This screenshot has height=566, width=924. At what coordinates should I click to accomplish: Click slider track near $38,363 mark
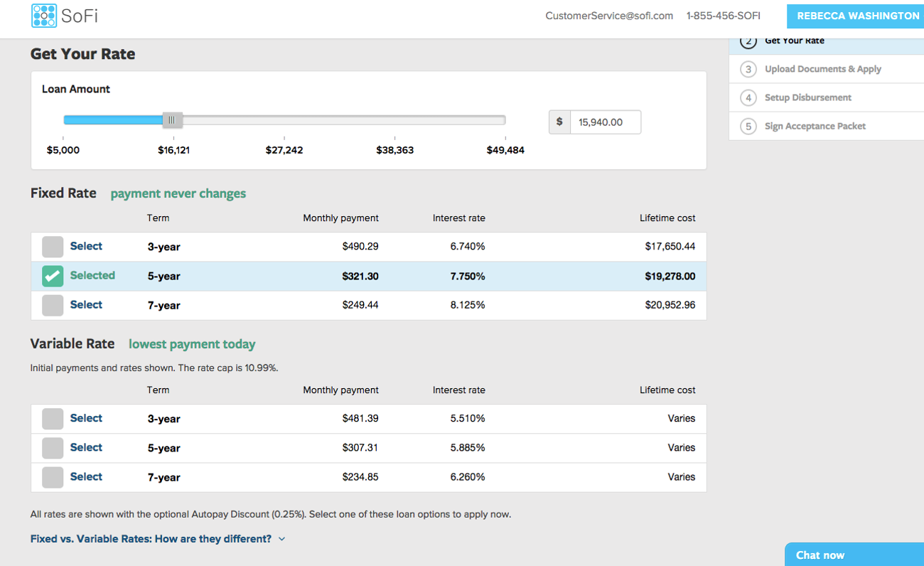click(395, 120)
